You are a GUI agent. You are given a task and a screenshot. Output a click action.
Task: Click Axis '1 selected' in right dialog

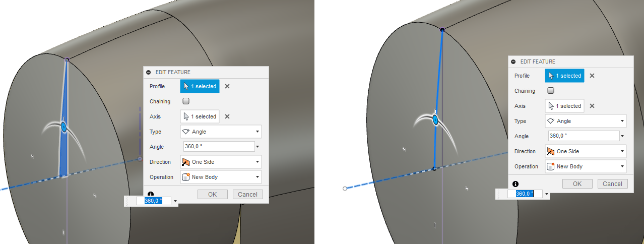(565, 106)
